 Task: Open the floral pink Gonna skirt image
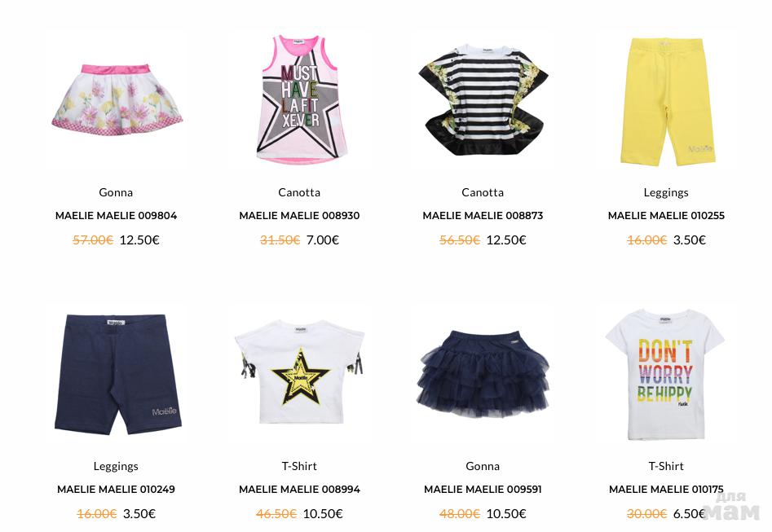(x=117, y=99)
